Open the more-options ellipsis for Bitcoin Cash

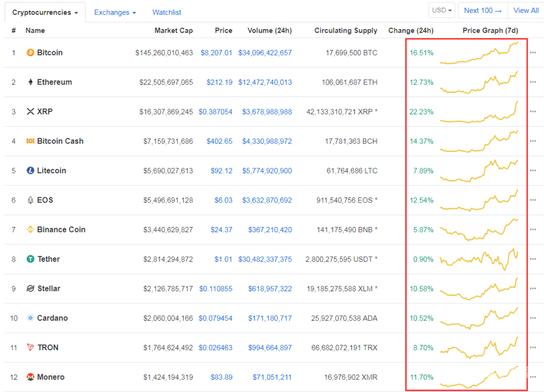pos(533,141)
